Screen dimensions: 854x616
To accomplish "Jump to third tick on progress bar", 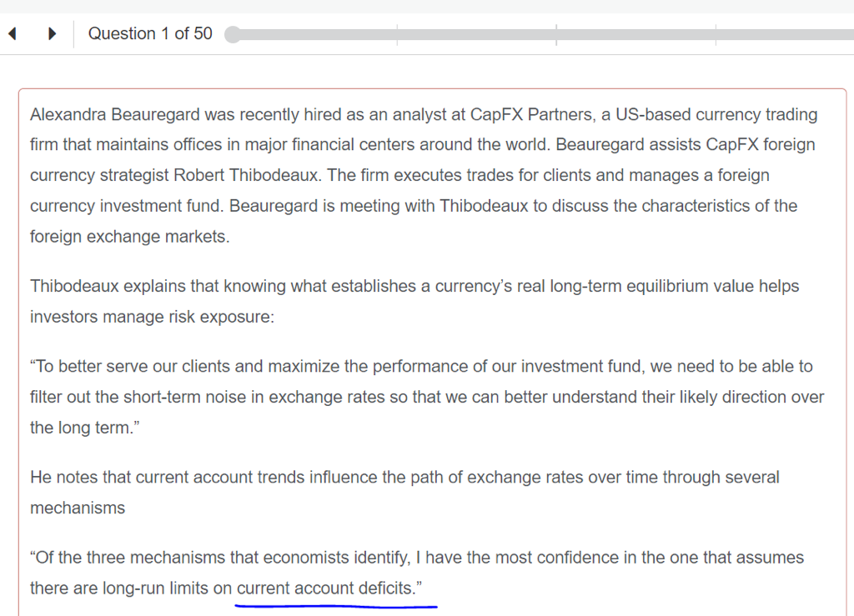I will click(716, 35).
